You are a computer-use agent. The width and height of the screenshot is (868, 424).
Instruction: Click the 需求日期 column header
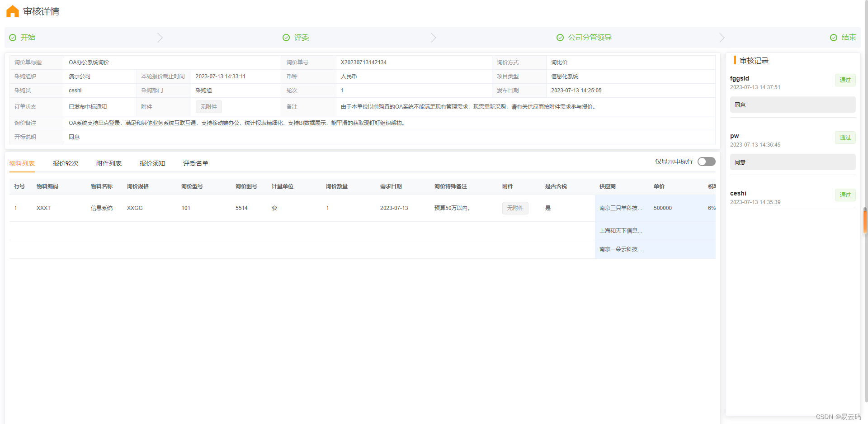[x=391, y=186]
